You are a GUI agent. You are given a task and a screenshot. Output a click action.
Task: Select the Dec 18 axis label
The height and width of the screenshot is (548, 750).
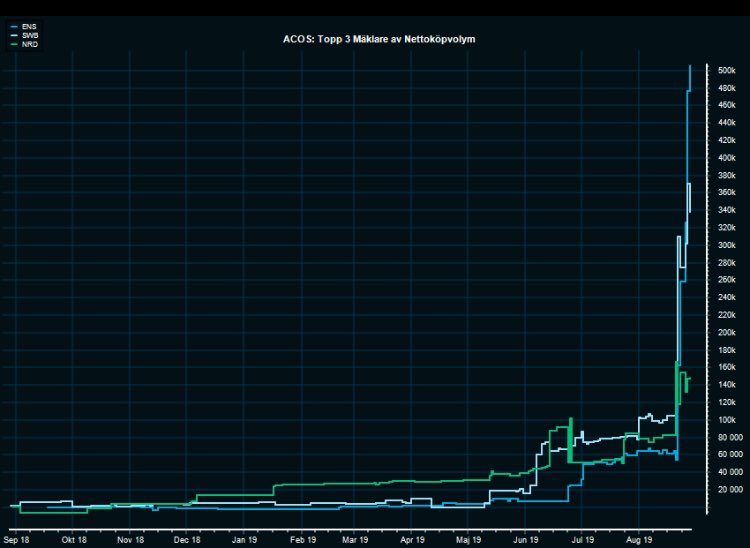coord(187,540)
